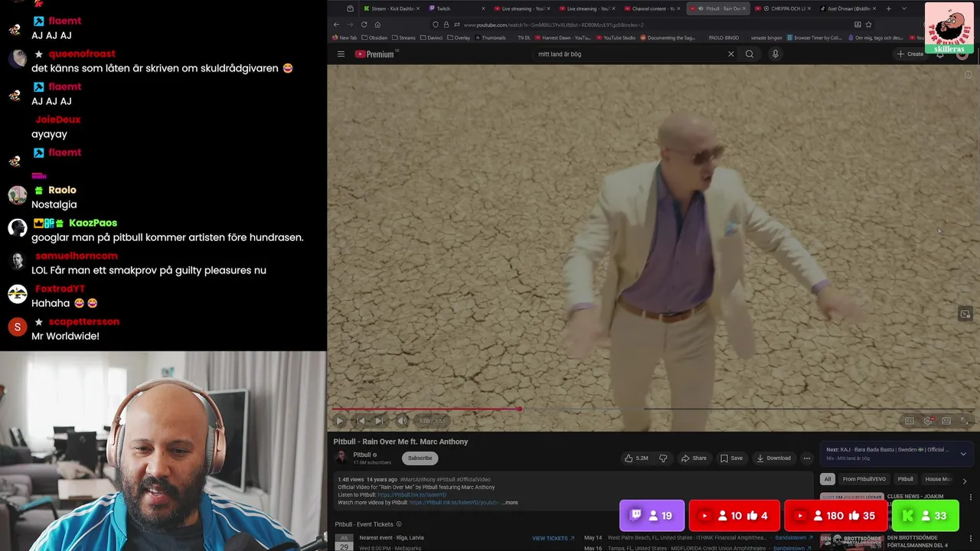Image resolution: width=980 pixels, height=551 pixels.
Task: Open the Create menu on YouTube
Action: click(x=910, y=54)
